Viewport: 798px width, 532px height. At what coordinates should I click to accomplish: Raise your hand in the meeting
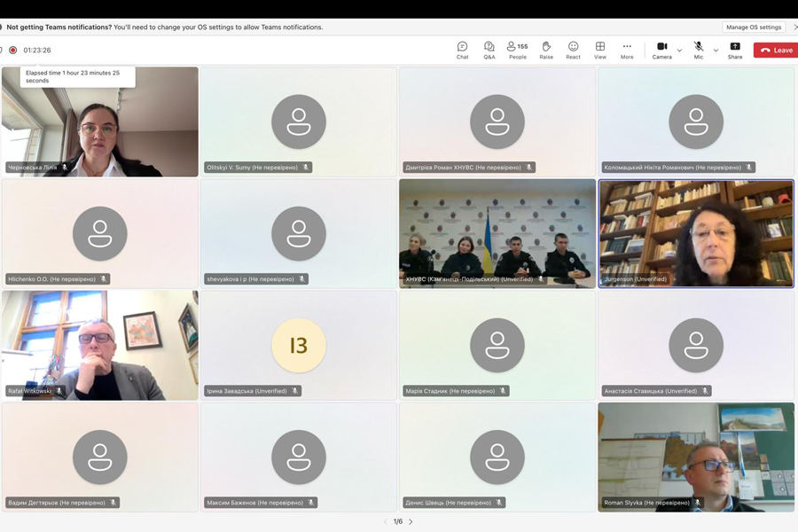(546, 50)
